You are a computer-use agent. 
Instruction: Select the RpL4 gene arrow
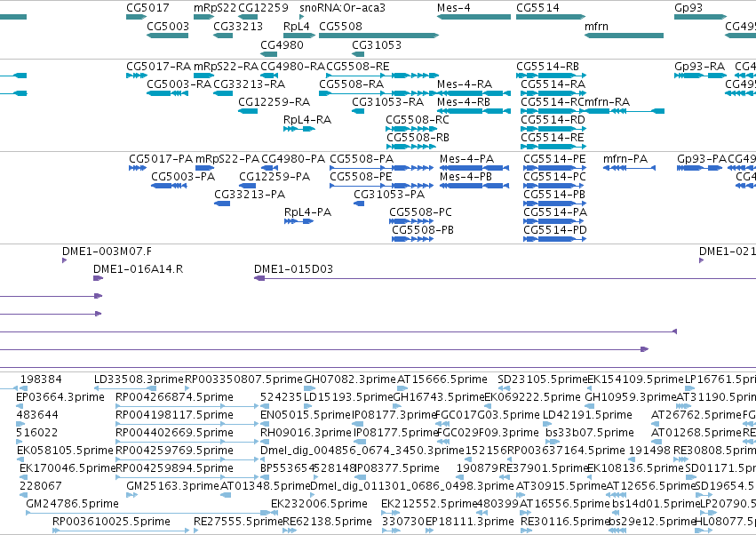coord(299,36)
